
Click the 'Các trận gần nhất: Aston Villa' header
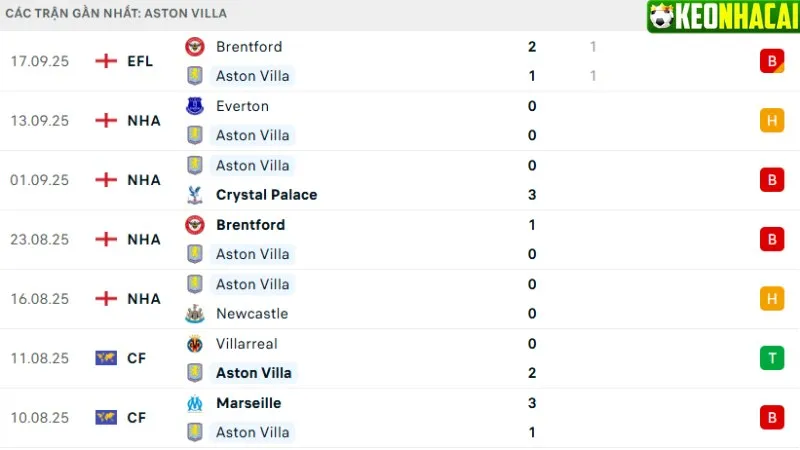(116, 13)
